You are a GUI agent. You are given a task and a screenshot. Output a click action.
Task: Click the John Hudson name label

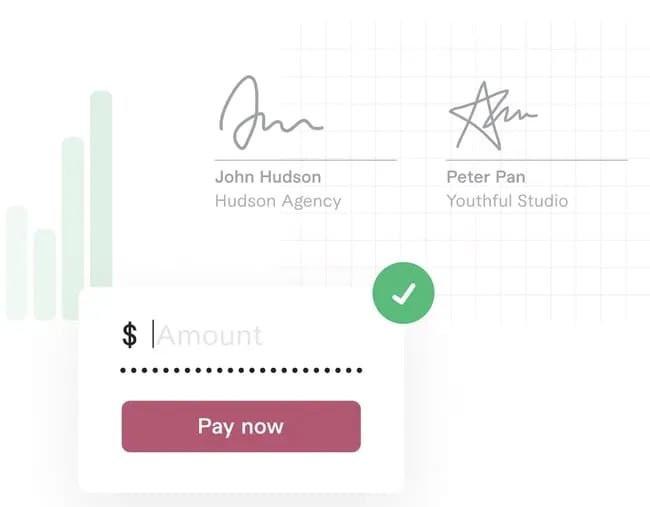click(268, 177)
